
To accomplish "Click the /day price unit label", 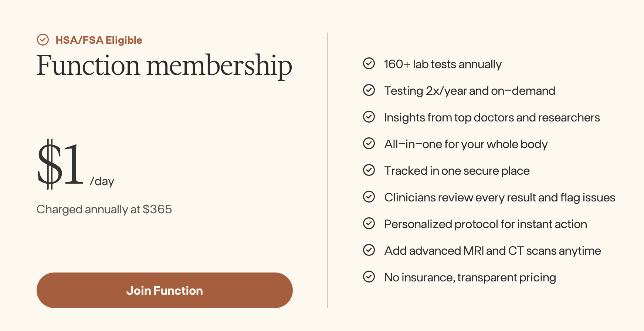I will pos(102,181).
